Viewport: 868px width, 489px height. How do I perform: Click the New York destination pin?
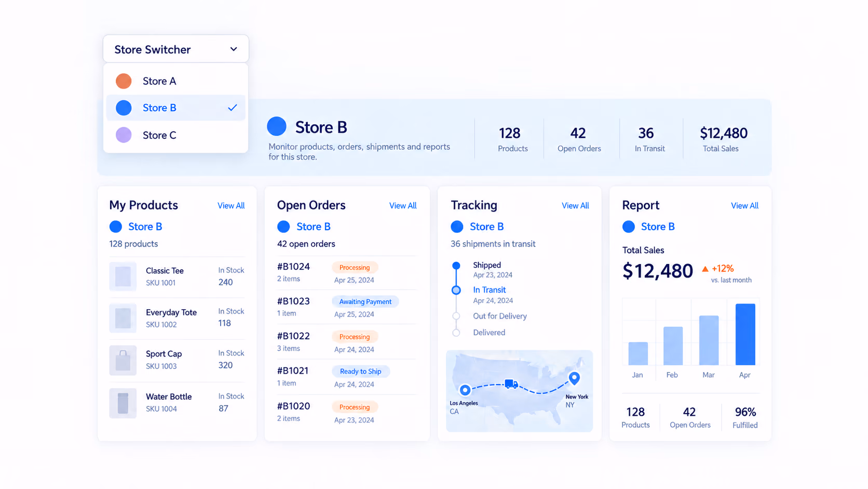pos(574,378)
